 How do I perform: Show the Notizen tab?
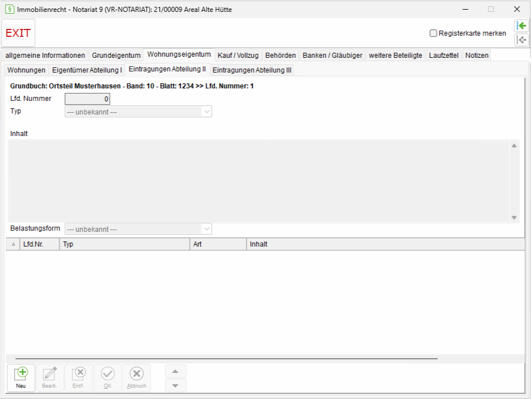pyautogui.click(x=476, y=56)
